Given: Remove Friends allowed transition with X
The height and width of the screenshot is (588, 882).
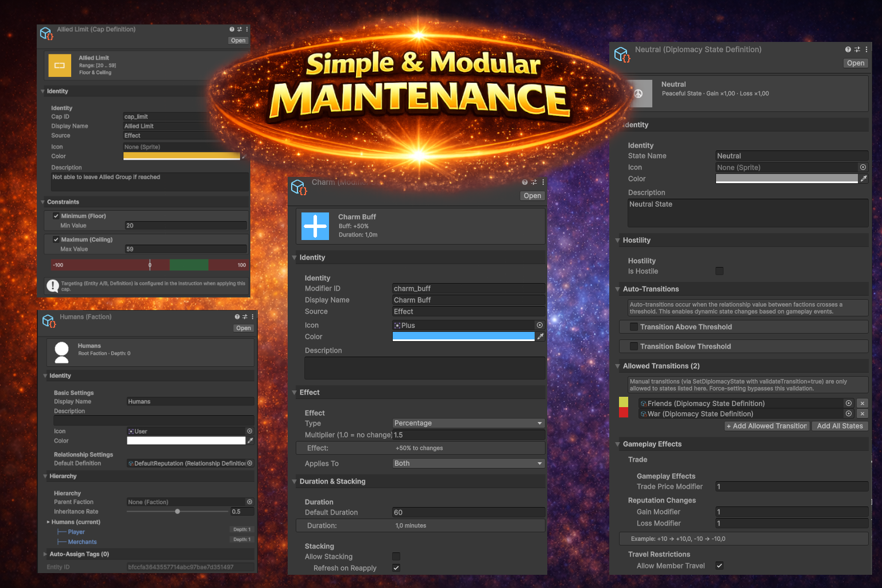Looking at the screenshot, I should point(862,403).
